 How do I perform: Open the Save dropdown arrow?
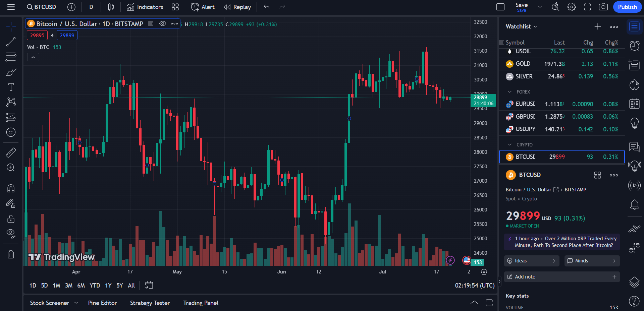point(540,7)
